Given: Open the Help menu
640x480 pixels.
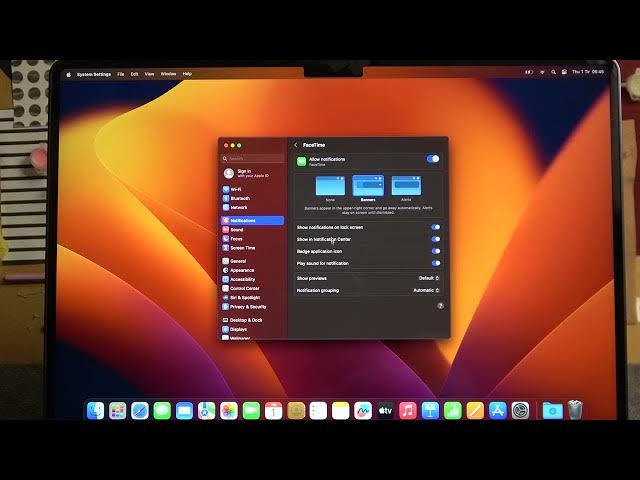Looking at the screenshot, I should click(x=187, y=74).
